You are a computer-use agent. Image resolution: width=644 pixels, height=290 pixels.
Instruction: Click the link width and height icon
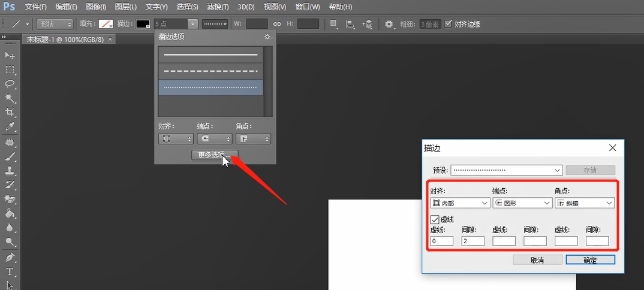pos(277,24)
